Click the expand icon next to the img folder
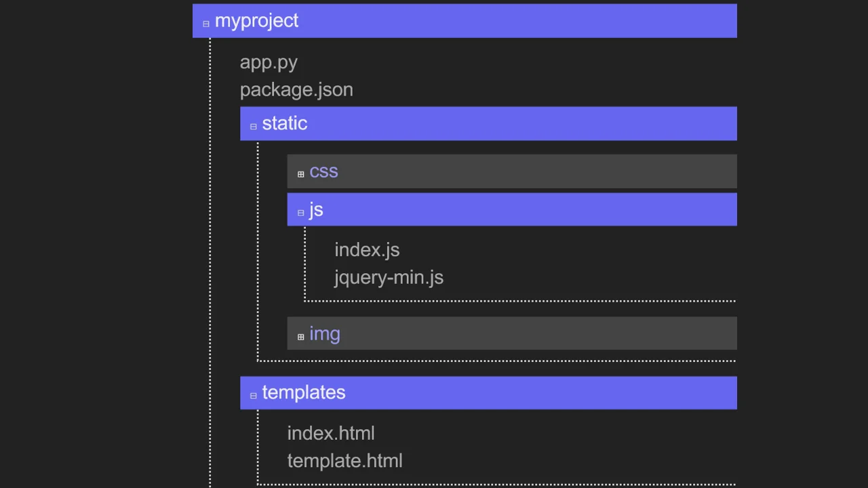The width and height of the screenshot is (868, 488). pos(300,336)
